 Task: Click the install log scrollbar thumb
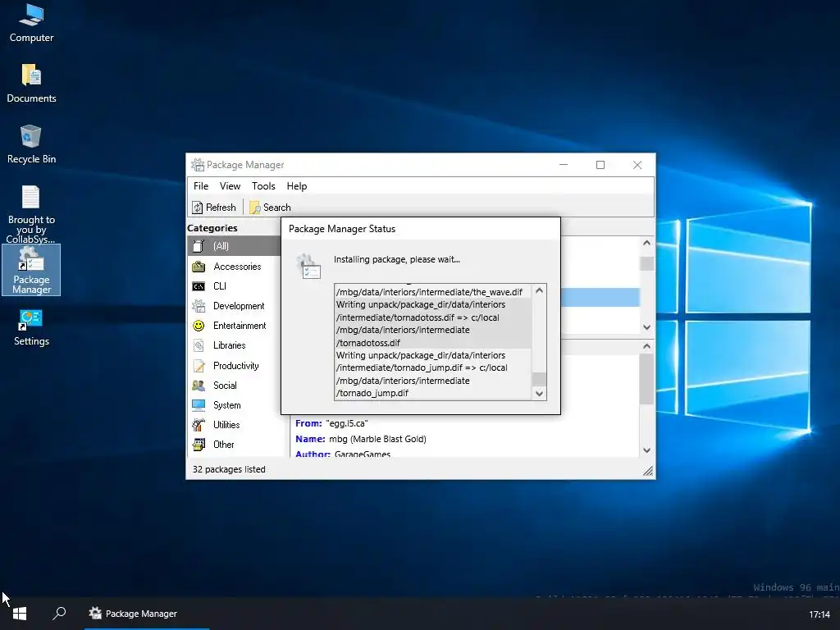pos(539,379)
